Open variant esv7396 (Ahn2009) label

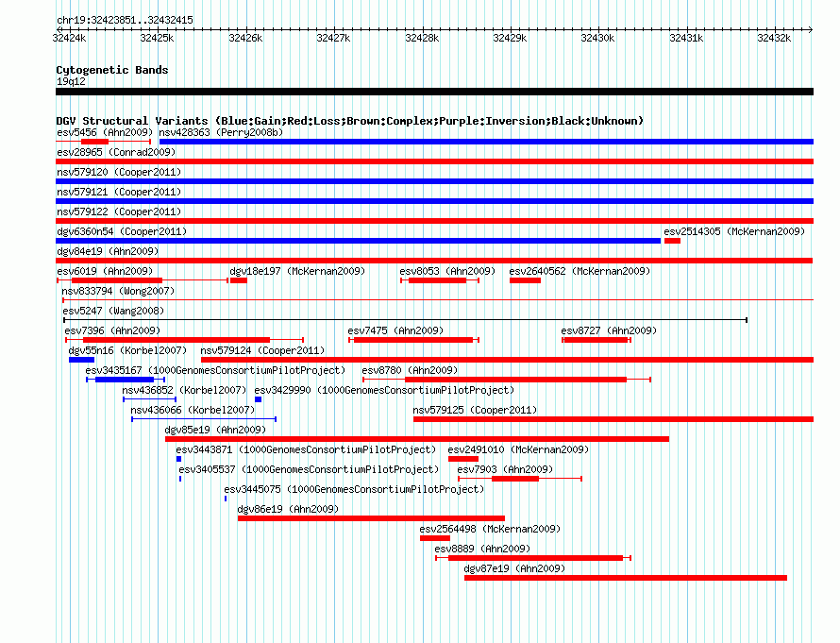(x=112, y=330)
